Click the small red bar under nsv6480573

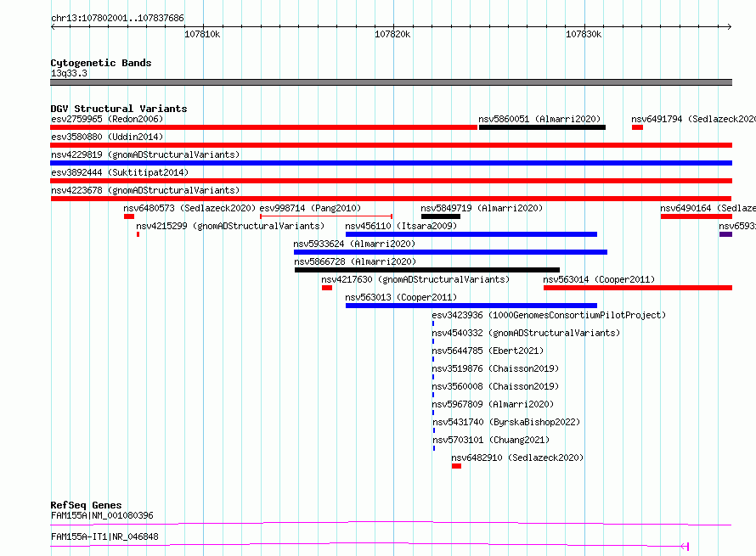pos(129,216)
